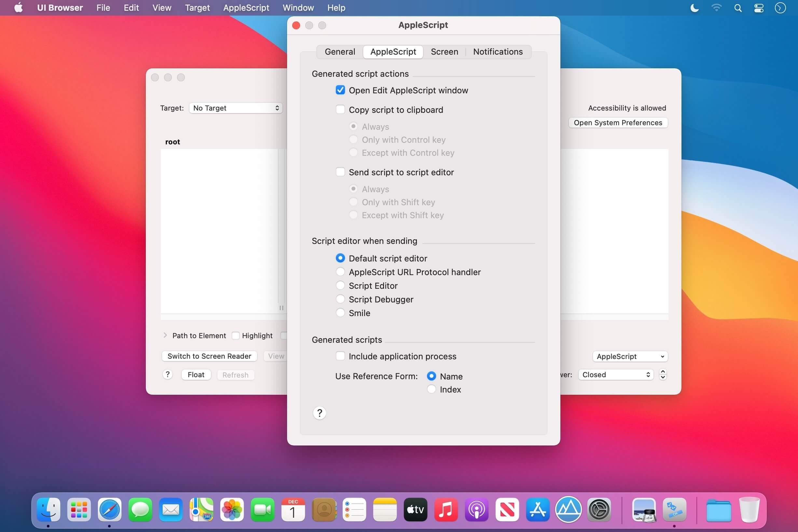The height and width of the screenshot is (532, 798).
Task: Expand Path to Element disclosure
Action: [x=165, y=335]
